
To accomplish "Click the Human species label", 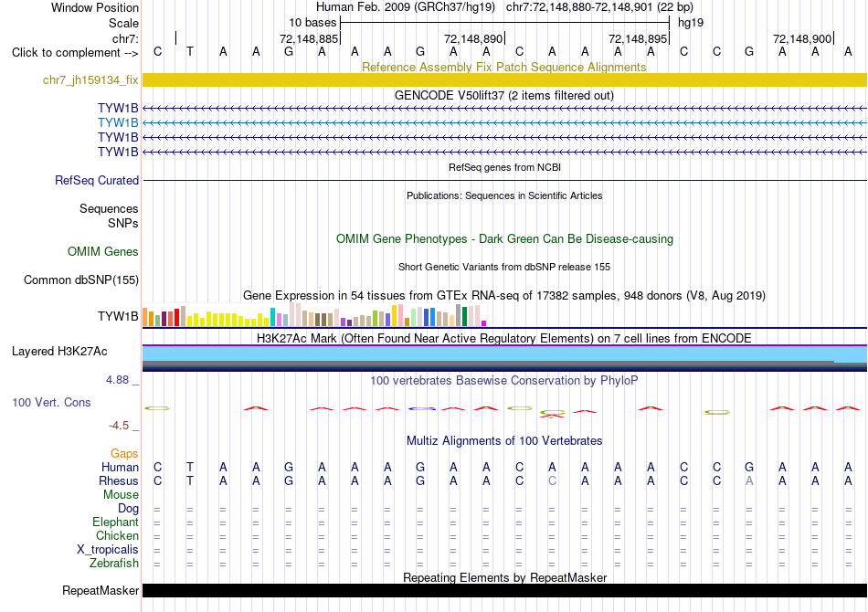I will (x=120, y=467).
